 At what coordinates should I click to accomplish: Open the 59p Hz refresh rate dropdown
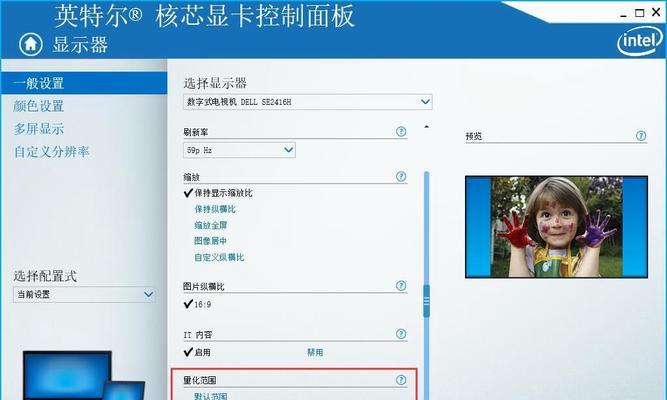click(239, 150)
